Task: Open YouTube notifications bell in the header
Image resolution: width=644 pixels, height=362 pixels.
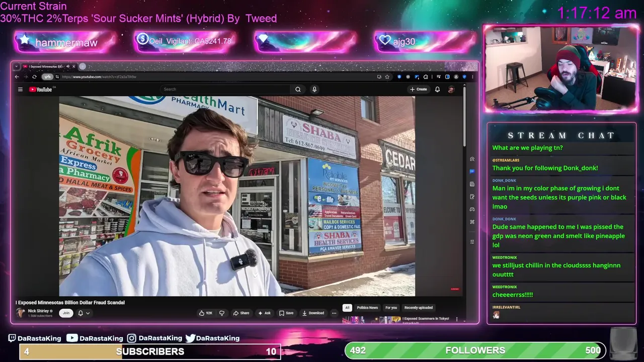Action: click(437, 89)
